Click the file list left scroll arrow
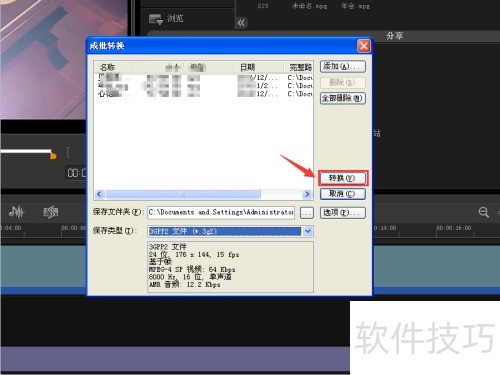Screen dimensions: 500x375 (99, 194)
